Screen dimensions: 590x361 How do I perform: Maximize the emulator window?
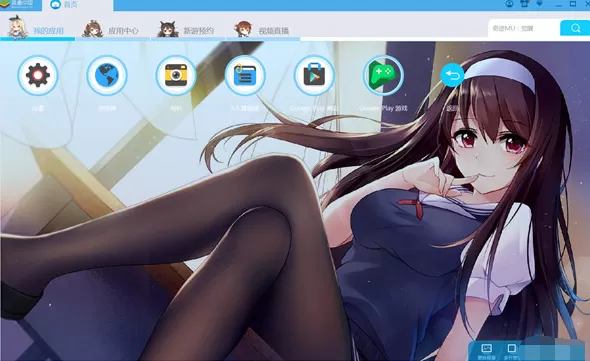point(573,4)
